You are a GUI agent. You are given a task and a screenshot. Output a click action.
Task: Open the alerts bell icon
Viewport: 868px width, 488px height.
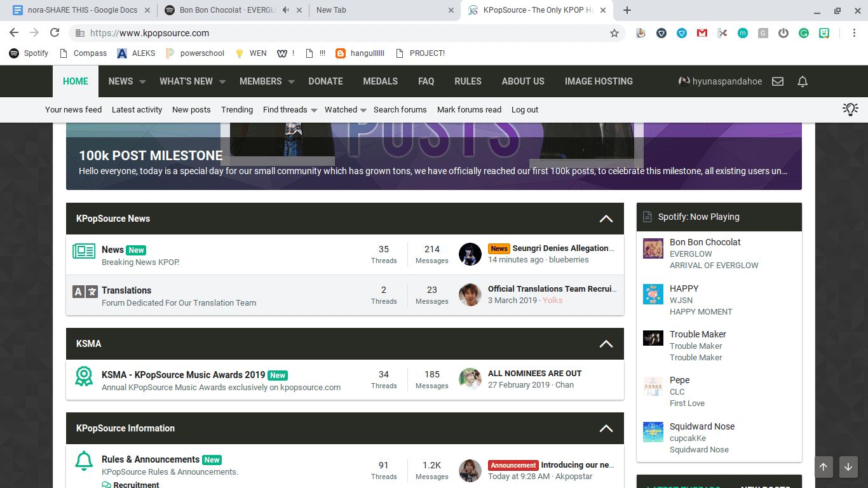[803, 81]
